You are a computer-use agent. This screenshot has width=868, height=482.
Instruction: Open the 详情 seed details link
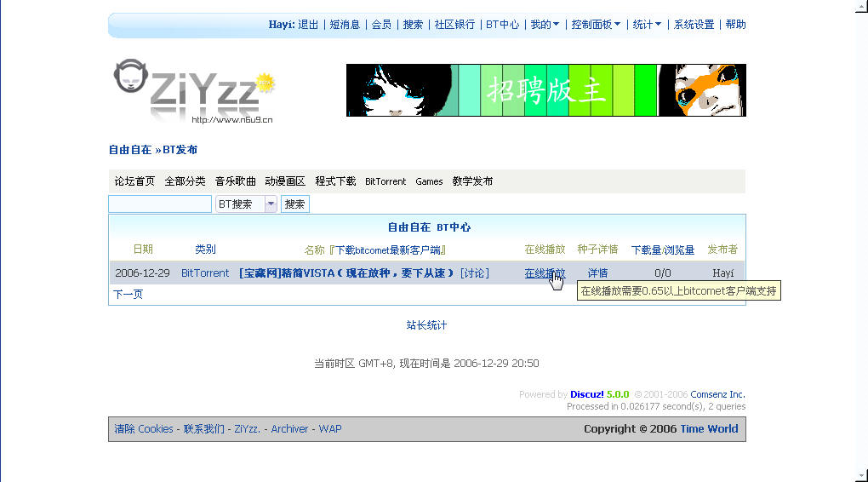[x=598, y=273]
